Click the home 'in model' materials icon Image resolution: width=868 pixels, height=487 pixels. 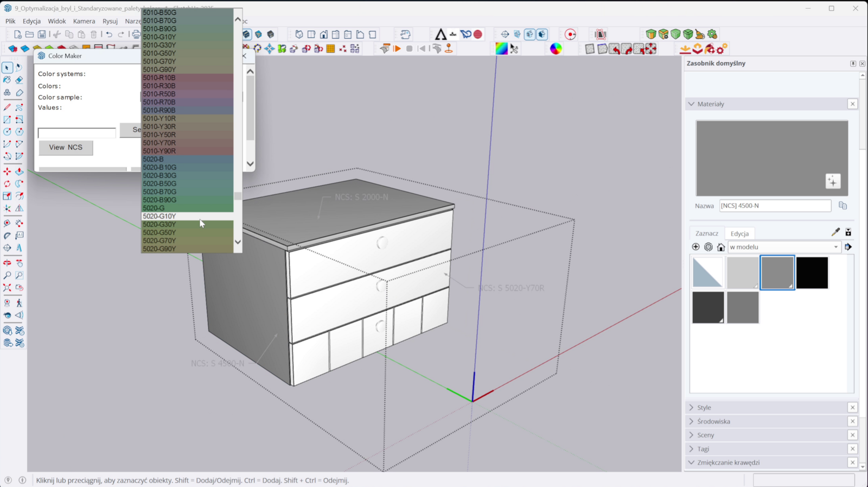(x=721, y=247)
